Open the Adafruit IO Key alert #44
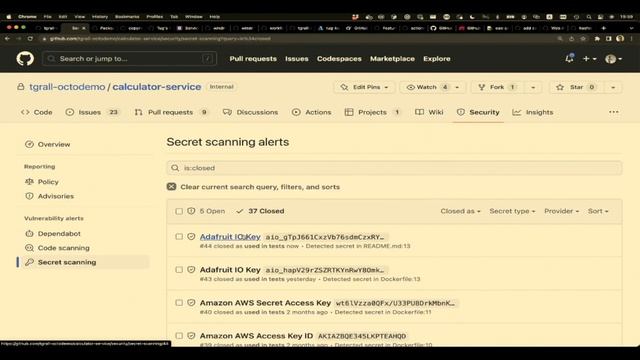640x360 pixels. point(230,237)
